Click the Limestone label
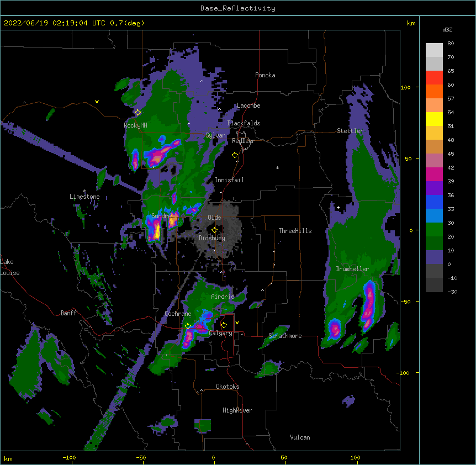Screen dimensions: 476x465 coord(84,197)
